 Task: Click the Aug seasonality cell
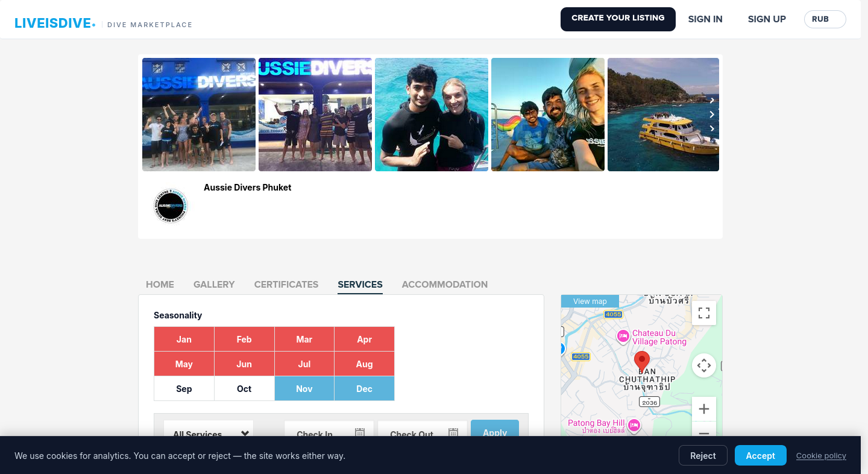(x=364, y=364)
